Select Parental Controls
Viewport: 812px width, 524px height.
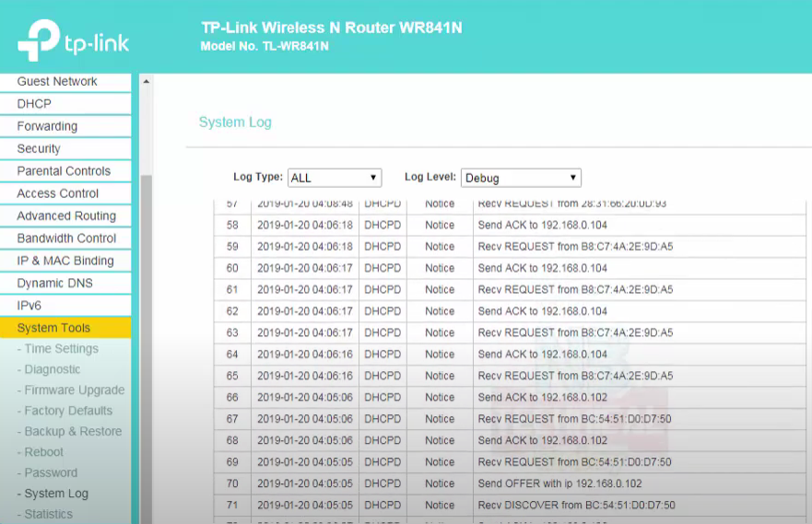point(64,171)
